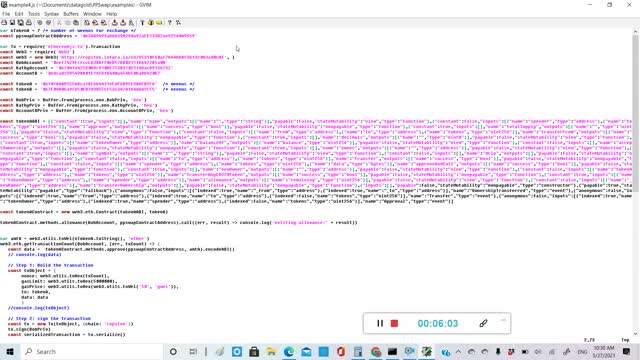This screenshot has height=360, width=640.
Task: Minimize the recording control bar
Action: click(x=503, y=320)
